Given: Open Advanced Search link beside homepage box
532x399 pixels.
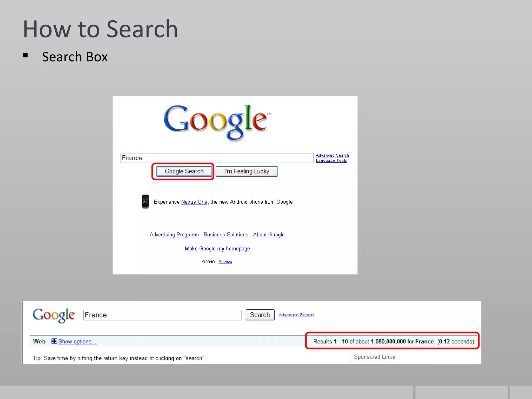Looking at the screenshot, I should [332, 155].
